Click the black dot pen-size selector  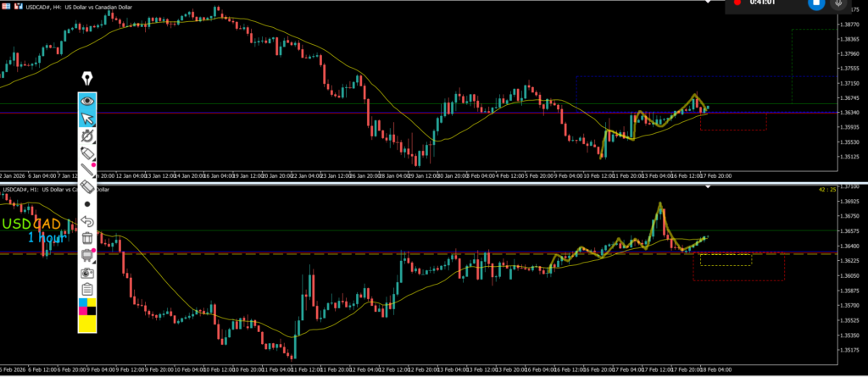click(x=87, y=204)
